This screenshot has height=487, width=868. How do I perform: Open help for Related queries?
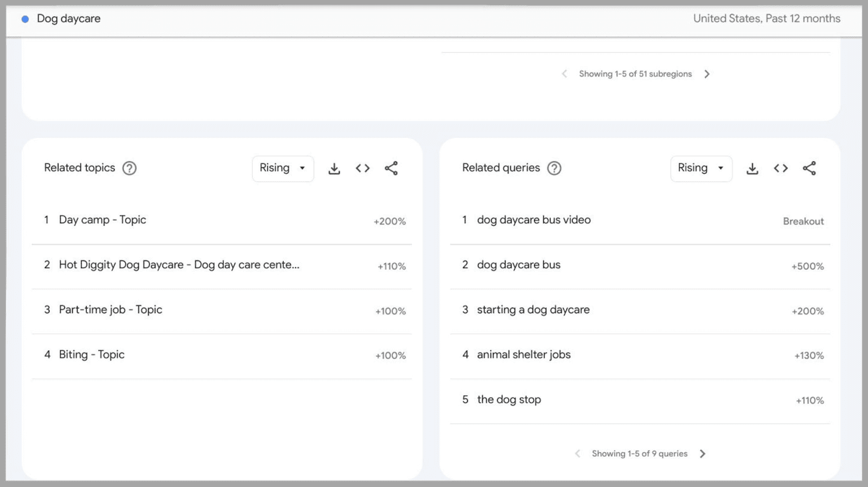[554, 168]
